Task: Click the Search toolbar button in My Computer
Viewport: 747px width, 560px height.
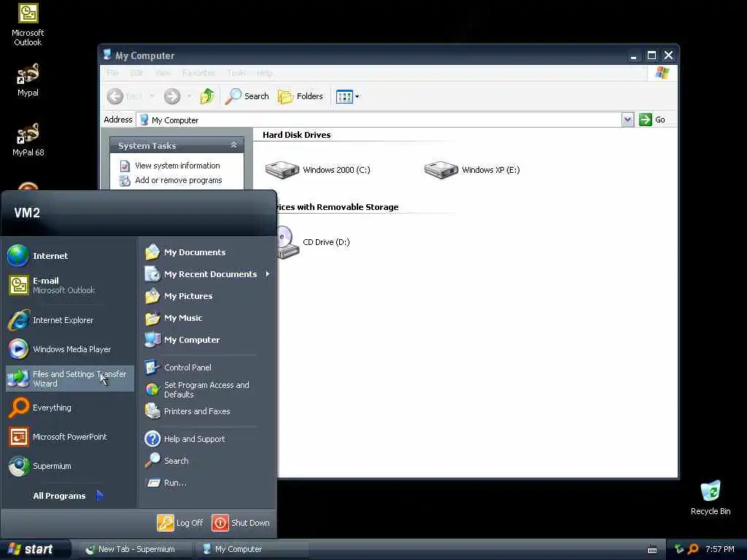Action: [x=247, y=96]
